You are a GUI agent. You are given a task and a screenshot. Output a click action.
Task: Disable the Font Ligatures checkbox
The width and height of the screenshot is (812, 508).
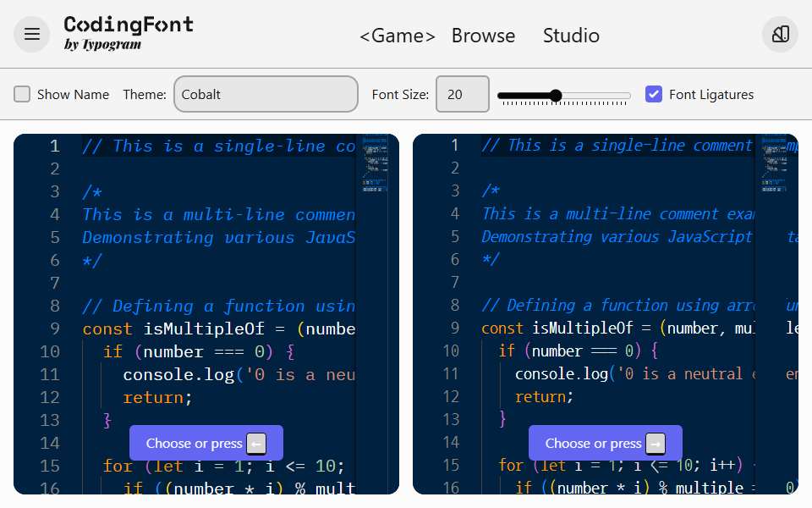coord(654,94)
